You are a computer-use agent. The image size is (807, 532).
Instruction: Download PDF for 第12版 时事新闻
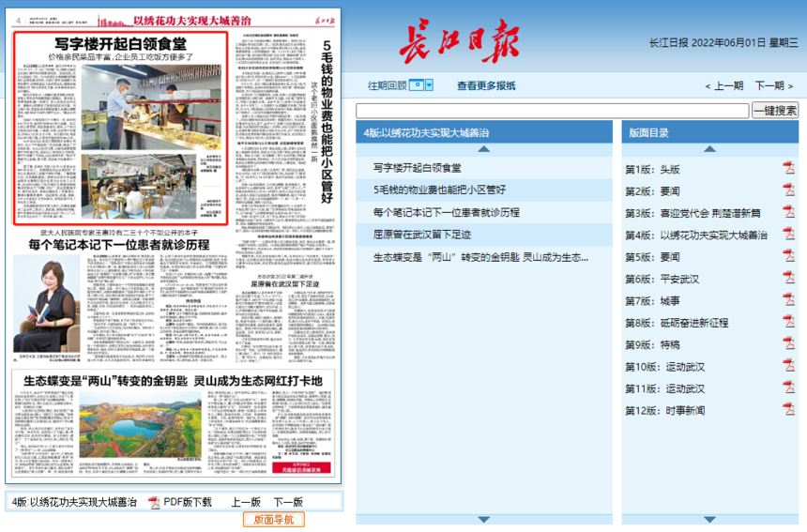pos(788,409)
